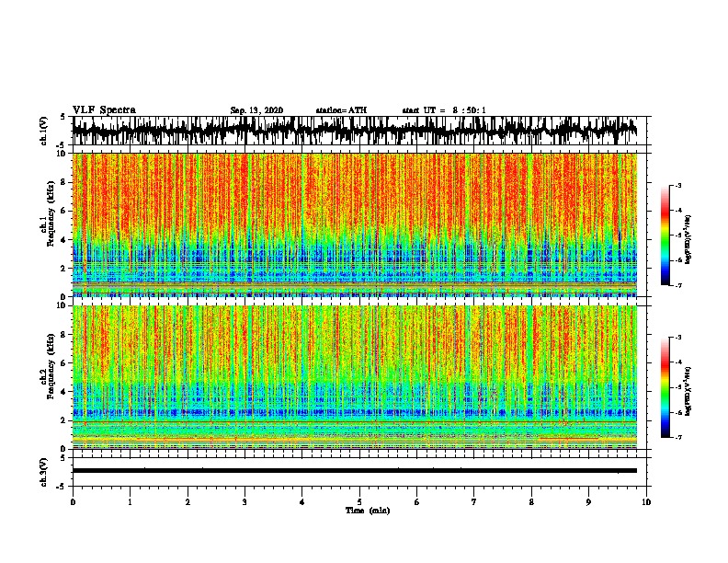
Task: Click the "VLF Spectra" plot title
Action: point(104,110)
